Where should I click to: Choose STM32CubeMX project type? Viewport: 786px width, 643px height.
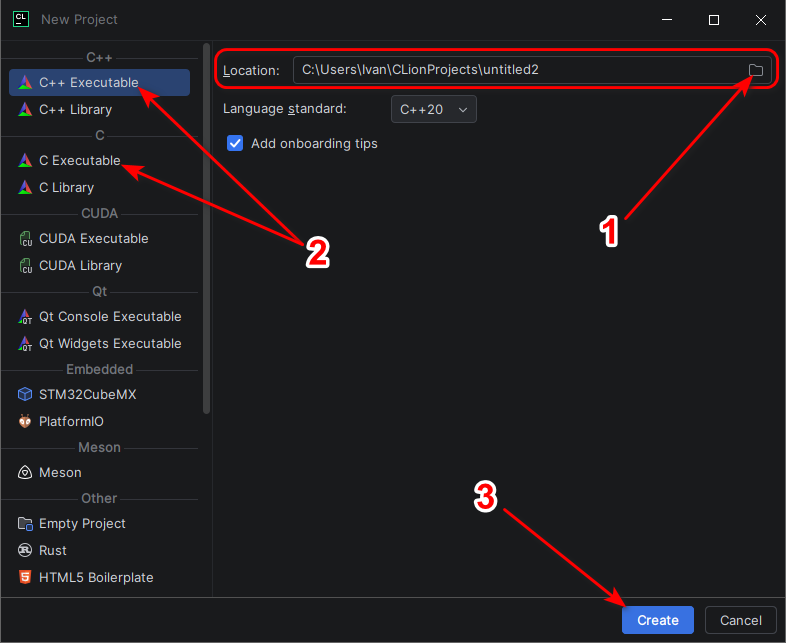[99, 394]
